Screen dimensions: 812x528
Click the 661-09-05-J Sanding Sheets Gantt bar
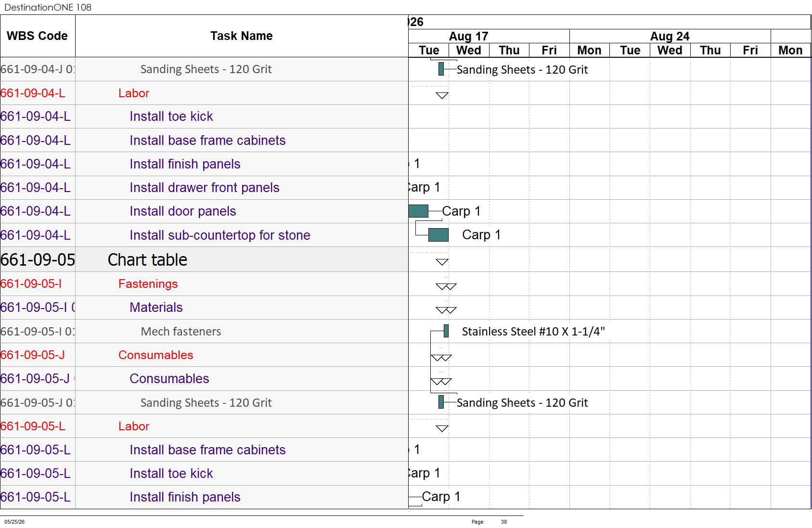[441, 402]
